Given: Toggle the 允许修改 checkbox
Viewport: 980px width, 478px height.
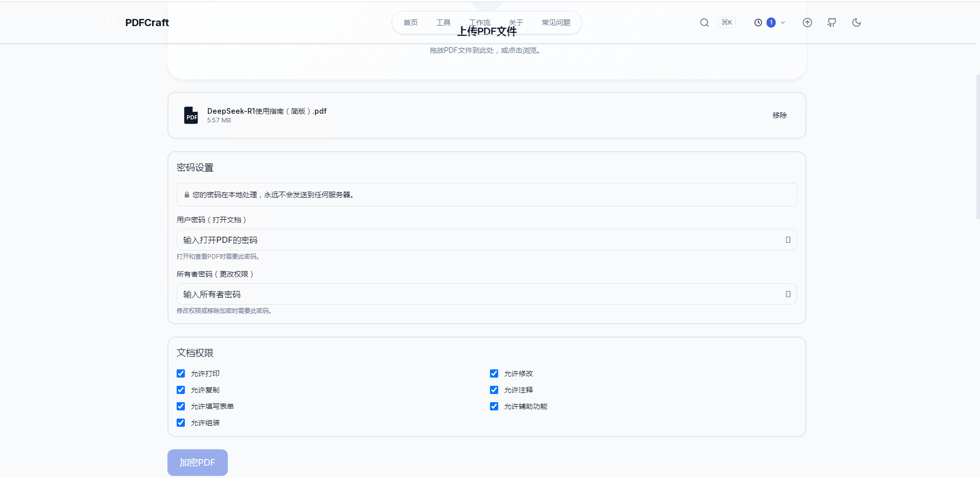Looking at the screenshot, I should (x=494, y=373).
